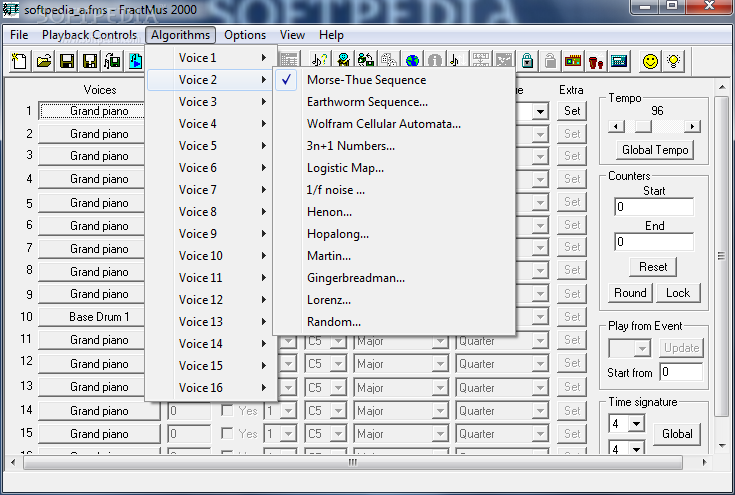This screenshot has width=735, height=495.
Task: Click the Set button in row 1
Action: (x=572, y=111)
